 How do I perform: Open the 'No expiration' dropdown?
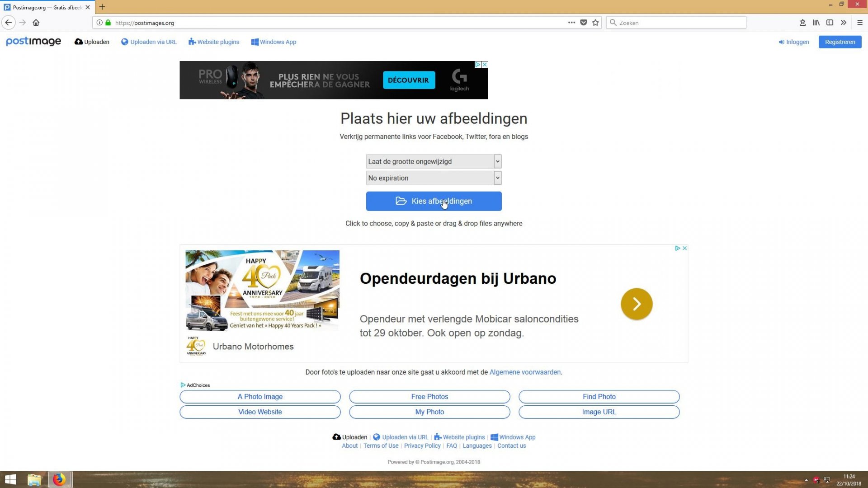pyautogui.click(x=433, y=178)
